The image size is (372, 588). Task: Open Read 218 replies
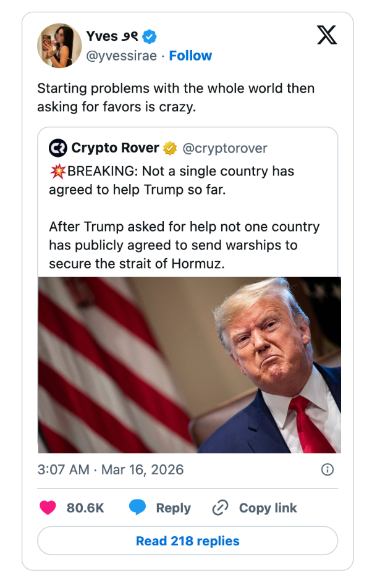[x=187, y=541]
